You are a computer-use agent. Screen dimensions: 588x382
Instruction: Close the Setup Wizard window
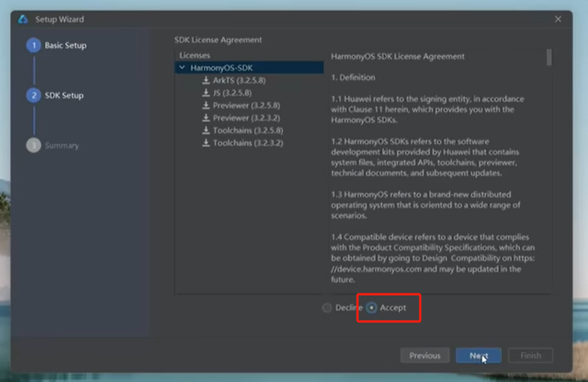(x=558, y=19)
